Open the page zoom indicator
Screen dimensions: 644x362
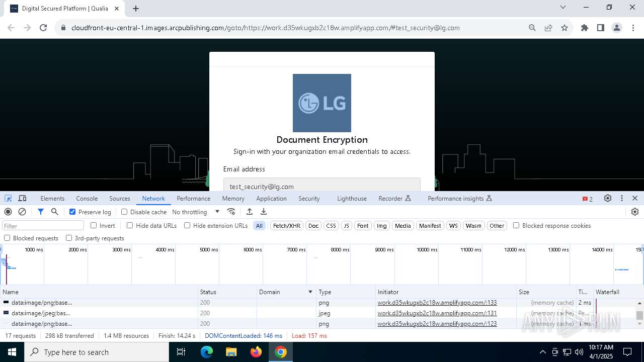point(532,28)
